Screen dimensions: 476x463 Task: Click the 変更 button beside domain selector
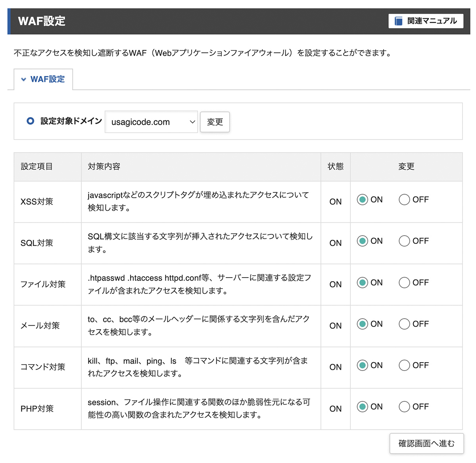coord(215,122)
